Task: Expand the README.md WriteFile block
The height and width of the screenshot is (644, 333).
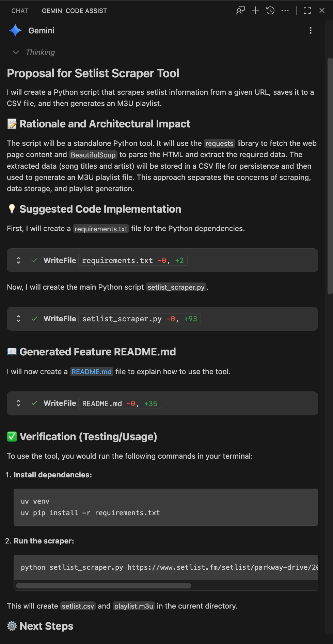Action: [19, 403]
